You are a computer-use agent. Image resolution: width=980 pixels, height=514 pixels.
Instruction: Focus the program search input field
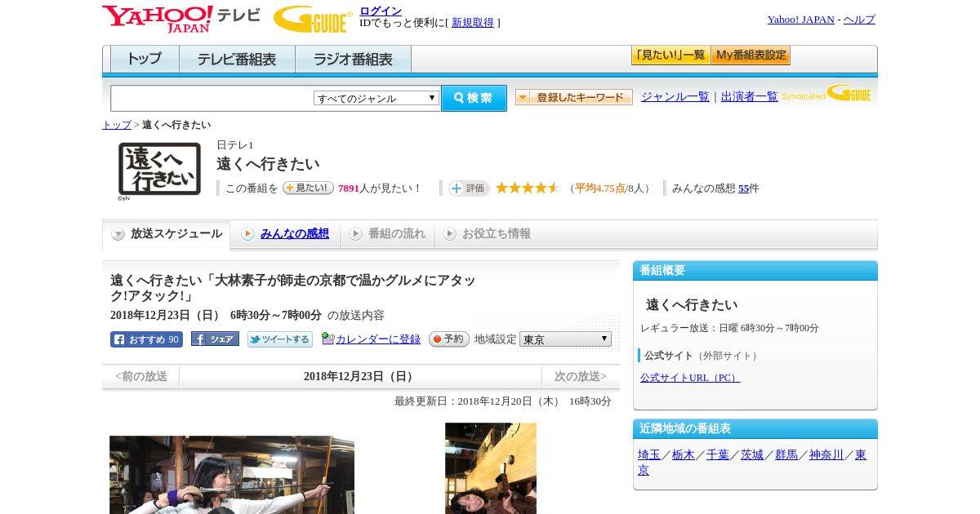click(x=212, y=98)
